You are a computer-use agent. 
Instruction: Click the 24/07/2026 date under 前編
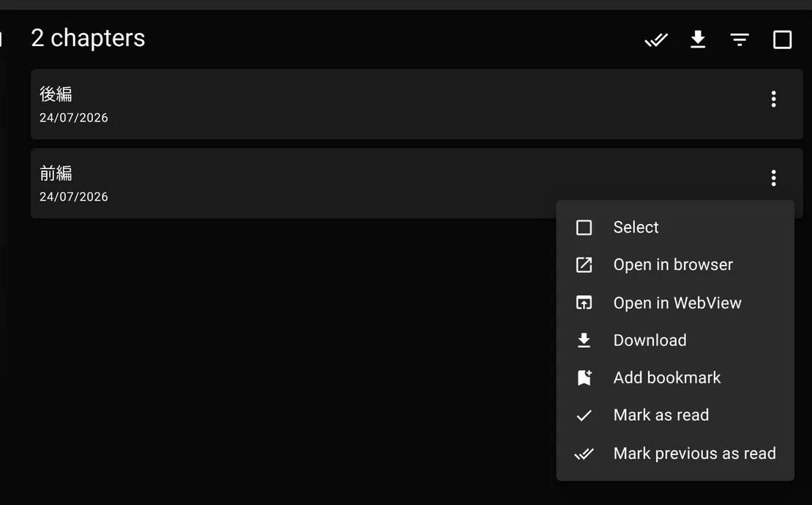(x=74, y=197)
